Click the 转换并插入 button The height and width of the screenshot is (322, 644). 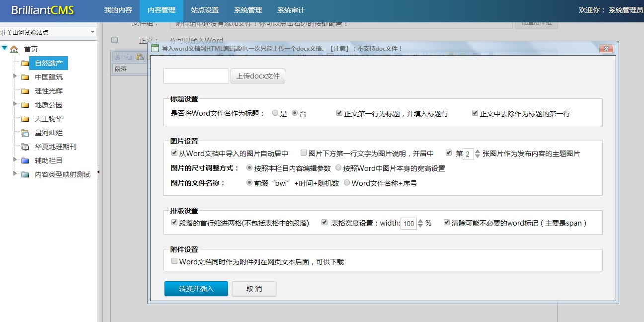tap(196, 289)
